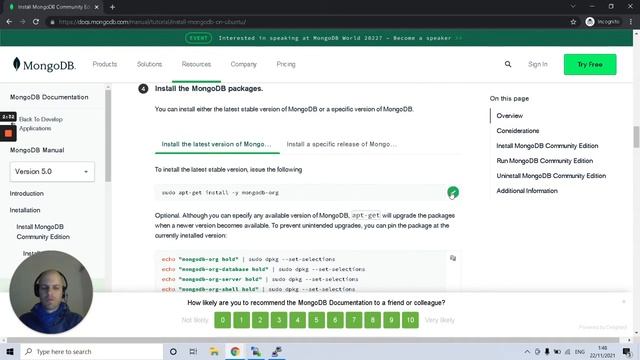Jump to Run MongoDB Community Edition section
The image size is (640, 360).
544,160
